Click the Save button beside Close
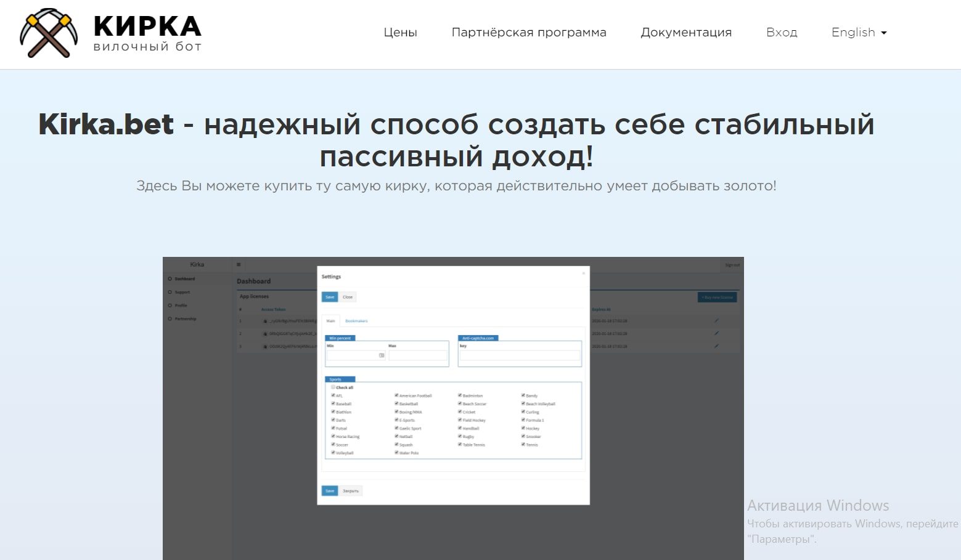Screen dimensions: 961x560 330,297
